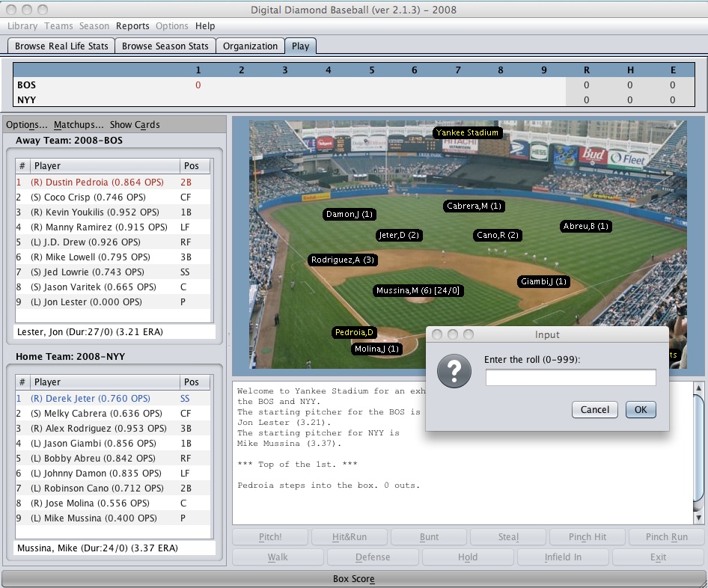
Task: Click Molina,J (1) catcher label
Action: coord(376,349)
